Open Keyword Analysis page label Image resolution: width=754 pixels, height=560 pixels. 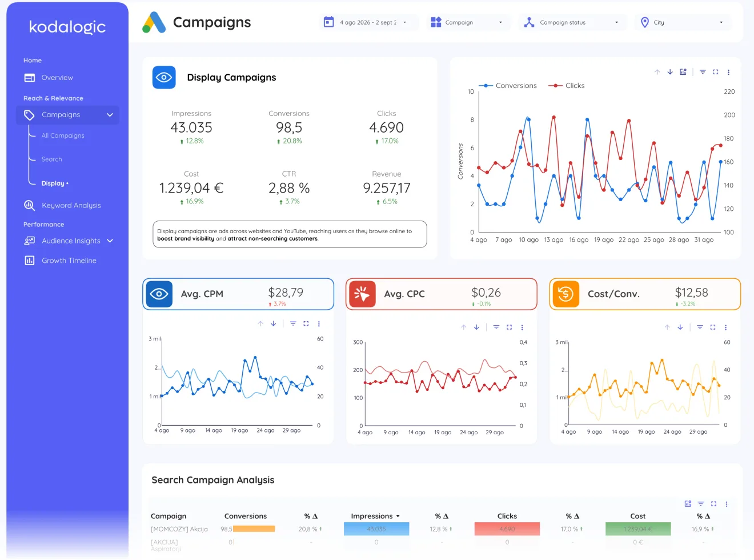point(71,205)
